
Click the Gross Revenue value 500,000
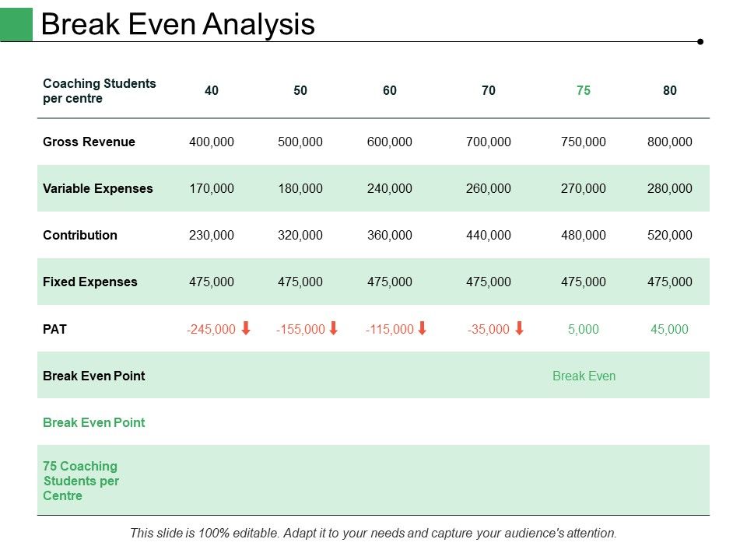point(300,142)
